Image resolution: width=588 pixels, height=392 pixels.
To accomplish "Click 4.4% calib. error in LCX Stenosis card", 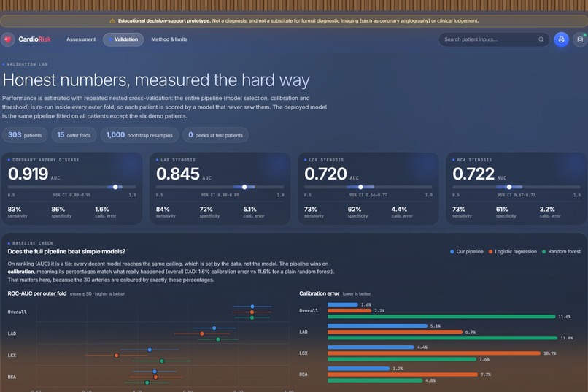I will (402, 212).
